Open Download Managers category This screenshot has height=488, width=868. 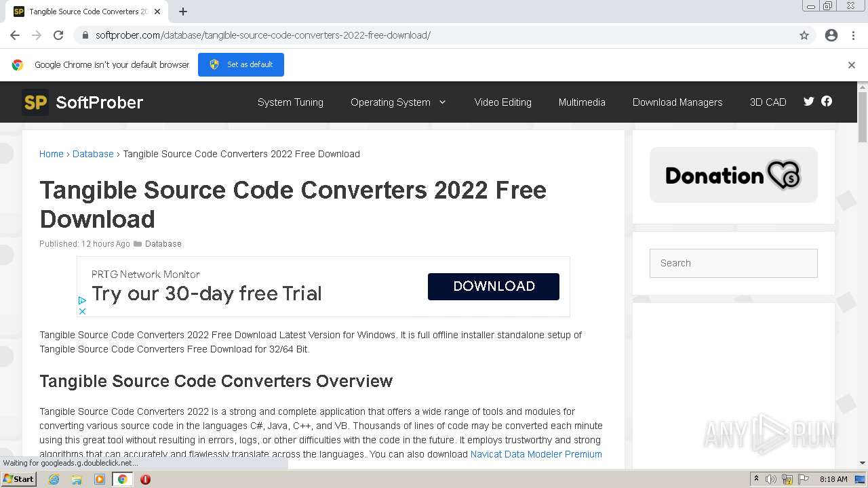coord(677,102)
